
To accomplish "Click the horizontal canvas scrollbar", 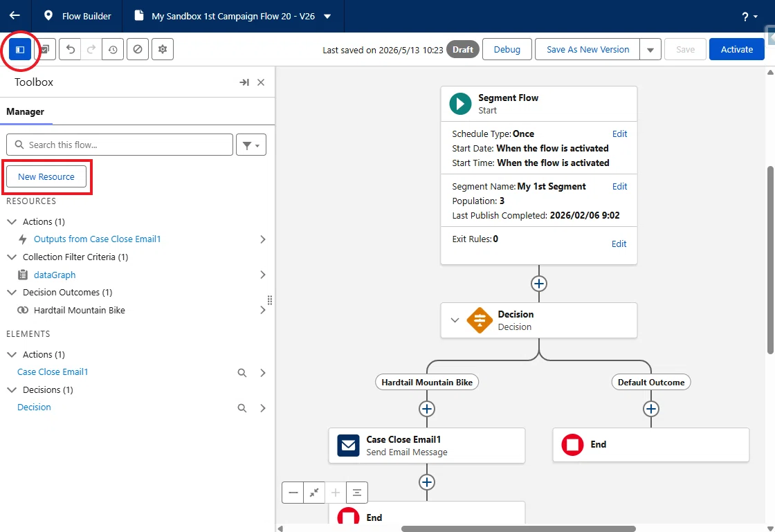I will [x=518, y=529].
